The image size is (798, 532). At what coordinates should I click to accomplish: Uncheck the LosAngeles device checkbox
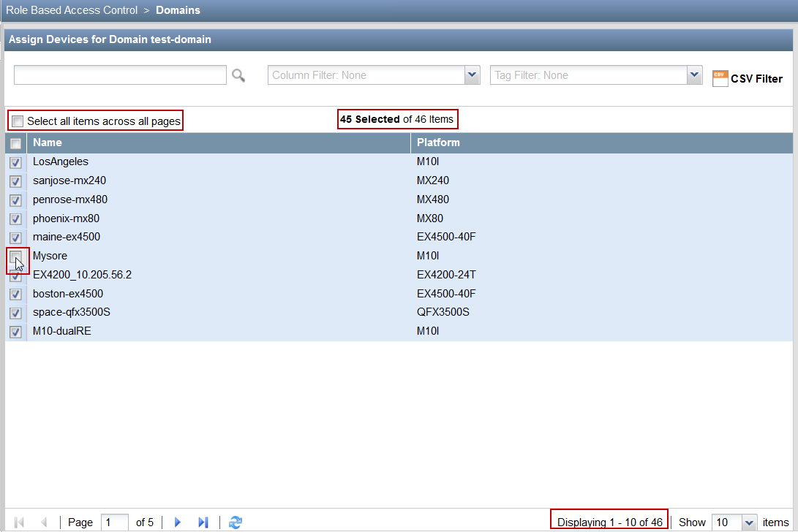click(x=15, y=162)
